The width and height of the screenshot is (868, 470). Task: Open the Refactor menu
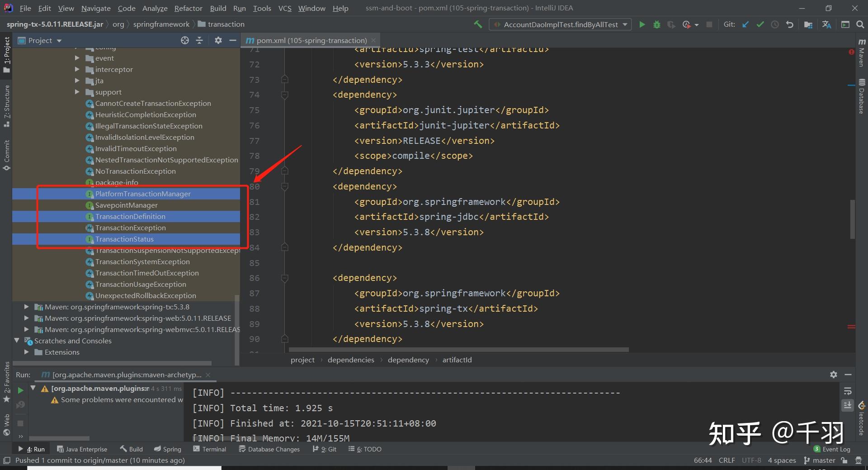pos(188,8)
